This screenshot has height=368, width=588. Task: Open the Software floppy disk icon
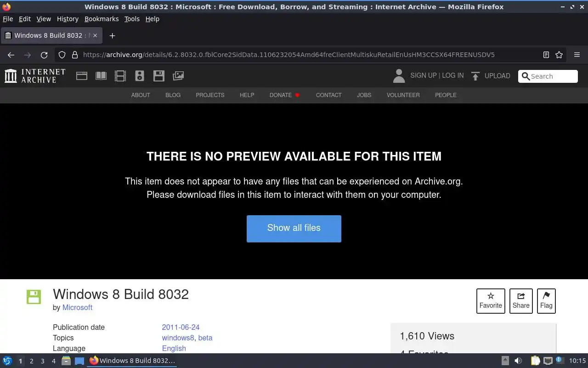tap(159, 76)
